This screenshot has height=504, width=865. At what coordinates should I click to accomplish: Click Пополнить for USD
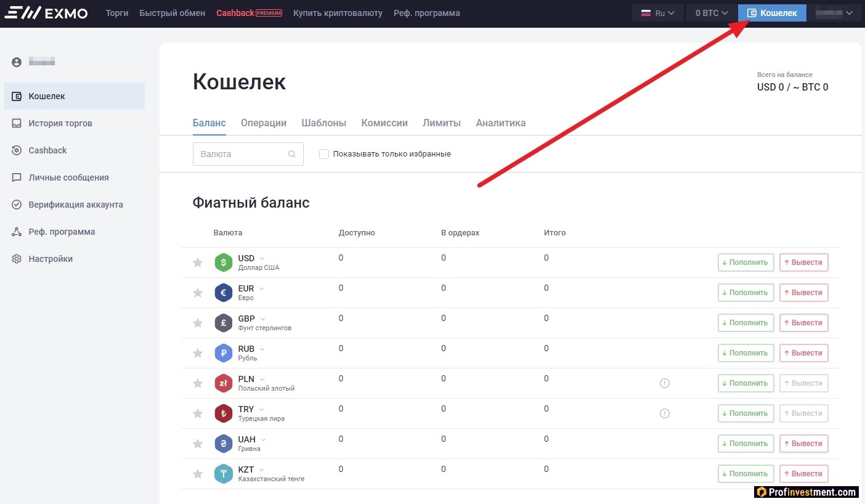746,262
